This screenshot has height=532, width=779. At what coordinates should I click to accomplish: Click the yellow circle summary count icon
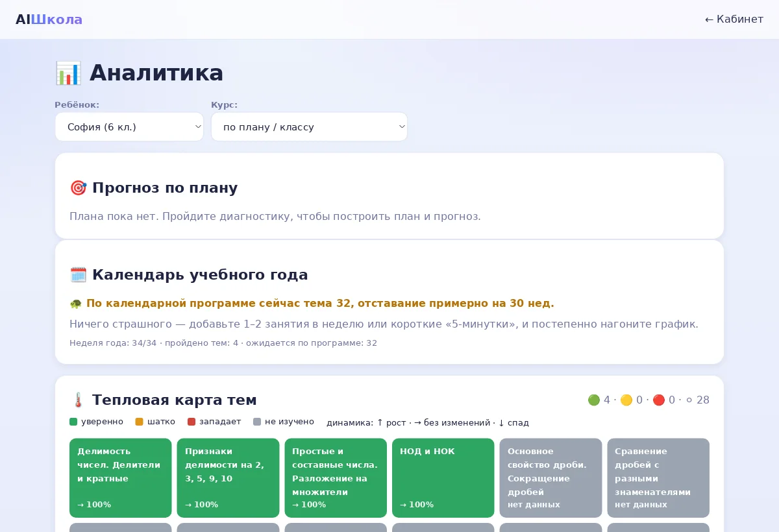(x=626, y=400)
